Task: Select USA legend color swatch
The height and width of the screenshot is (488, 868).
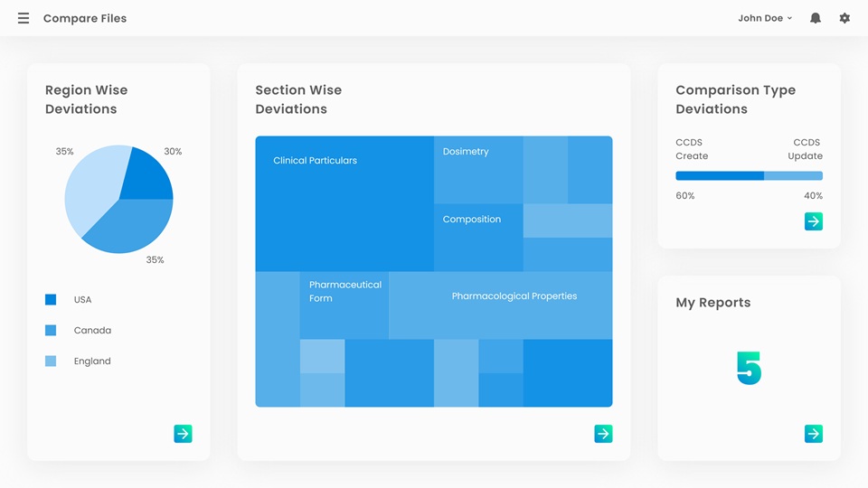Action: (51, 299)
